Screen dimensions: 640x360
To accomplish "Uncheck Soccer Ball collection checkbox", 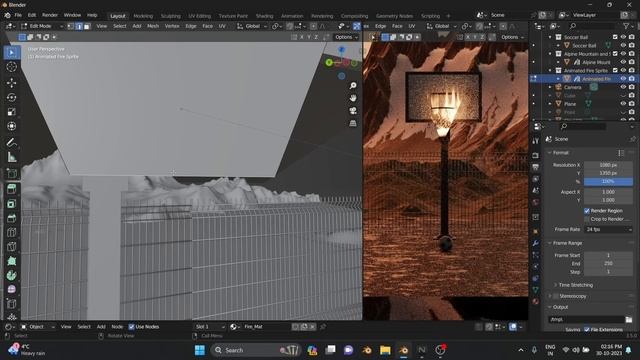I will point(615,37).
